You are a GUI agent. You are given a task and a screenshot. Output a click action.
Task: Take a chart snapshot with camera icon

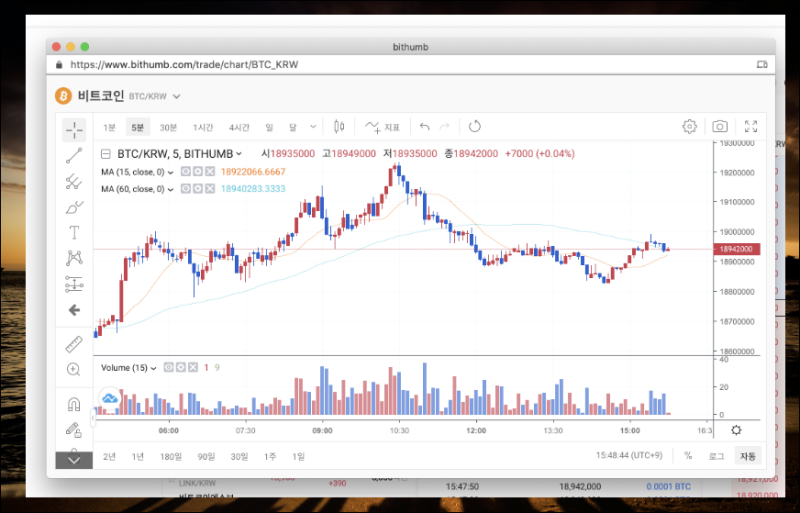click(x=720, y=126)
